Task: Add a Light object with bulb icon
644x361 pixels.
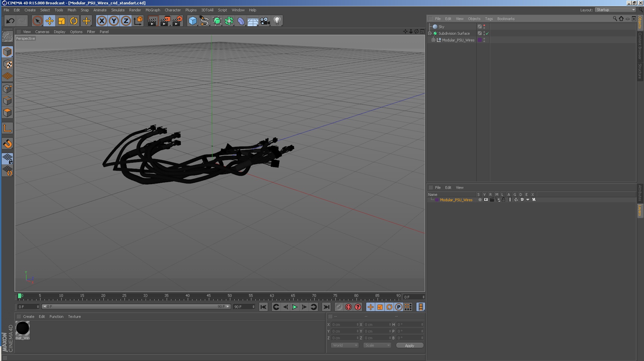Action: [277, 21]
